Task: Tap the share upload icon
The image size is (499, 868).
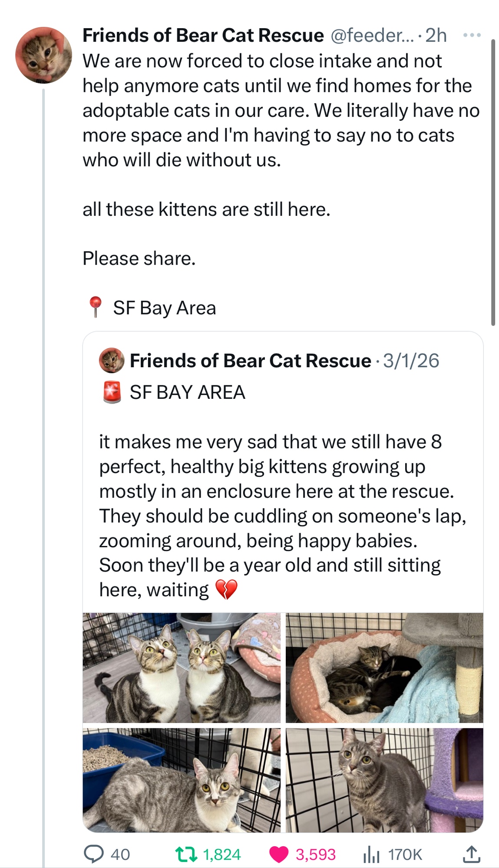Action: pos(471,854)
